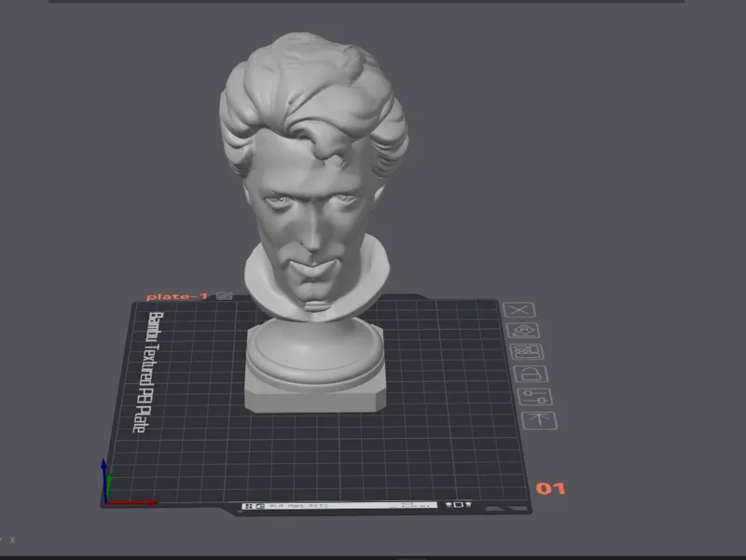Image resolution: width=746 pixels, height=560 pixels.
Task: Click the edit icon beside plate-1 name
Action: point(225,295)
